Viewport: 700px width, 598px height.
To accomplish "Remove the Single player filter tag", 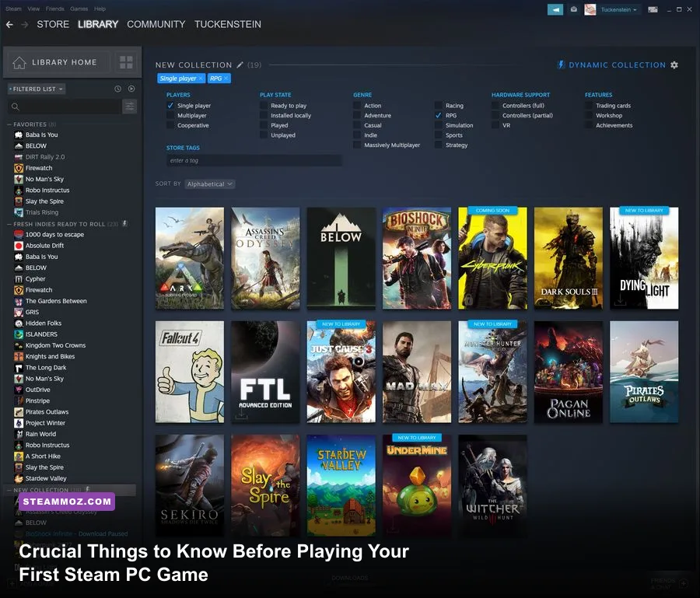I will point(201,78).
